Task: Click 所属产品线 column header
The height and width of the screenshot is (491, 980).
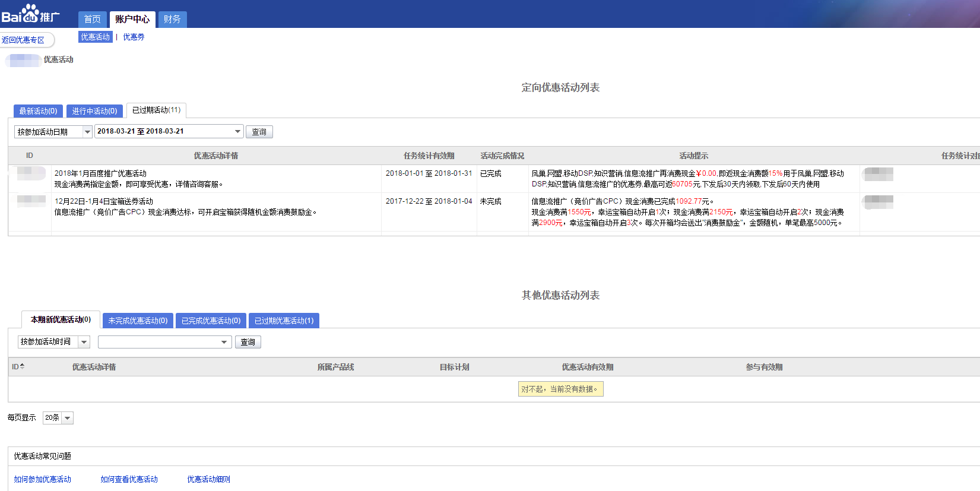Action: [x=335, y=367]
